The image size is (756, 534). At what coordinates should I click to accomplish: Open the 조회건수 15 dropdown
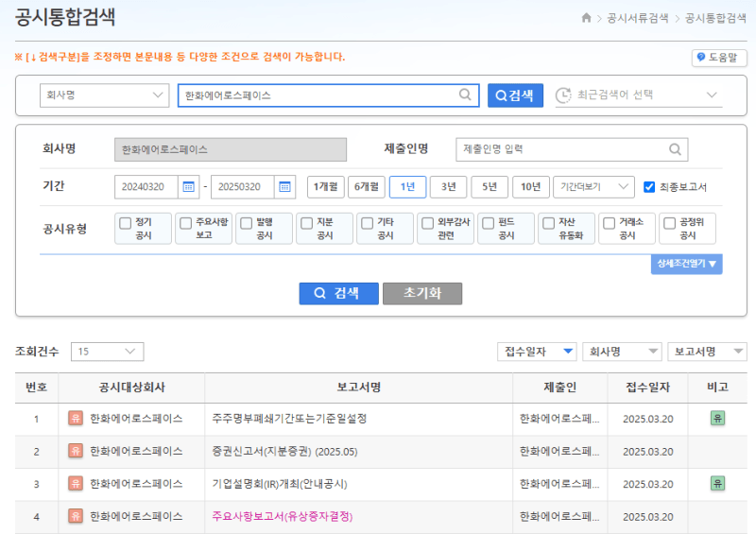107,352
